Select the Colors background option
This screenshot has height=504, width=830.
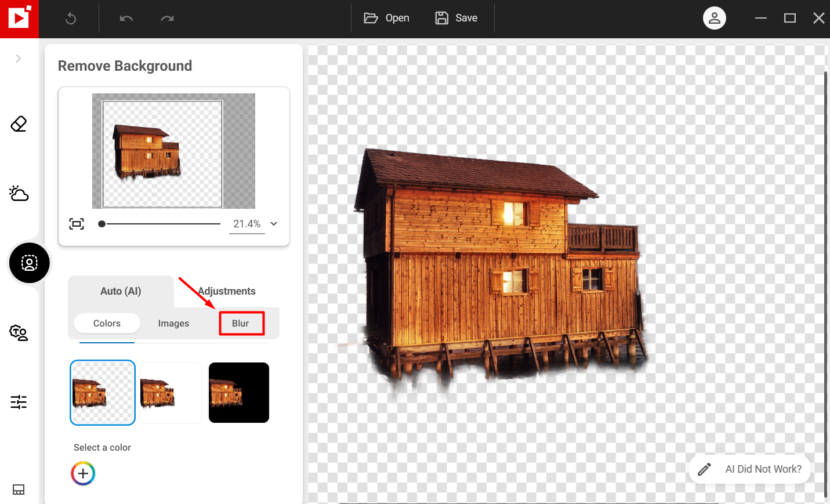pyautogui.click(x=107, y=324)
